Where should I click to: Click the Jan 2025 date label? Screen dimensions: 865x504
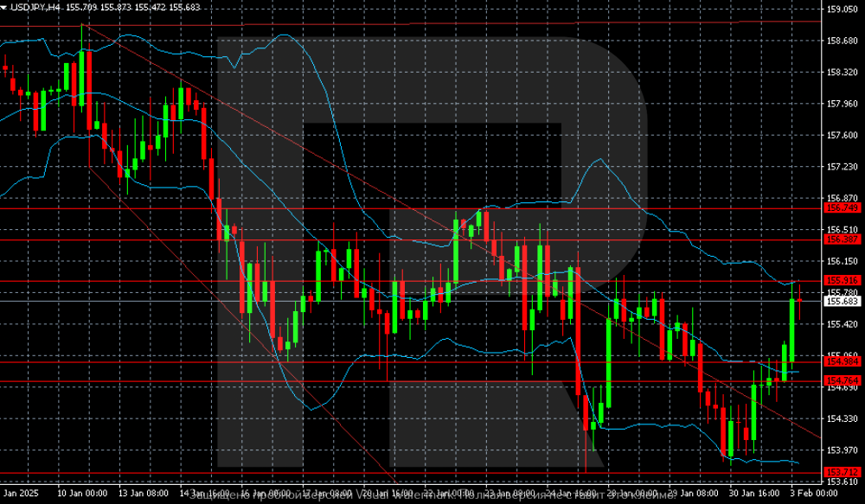pyautogui.click(x=23, y=493)
